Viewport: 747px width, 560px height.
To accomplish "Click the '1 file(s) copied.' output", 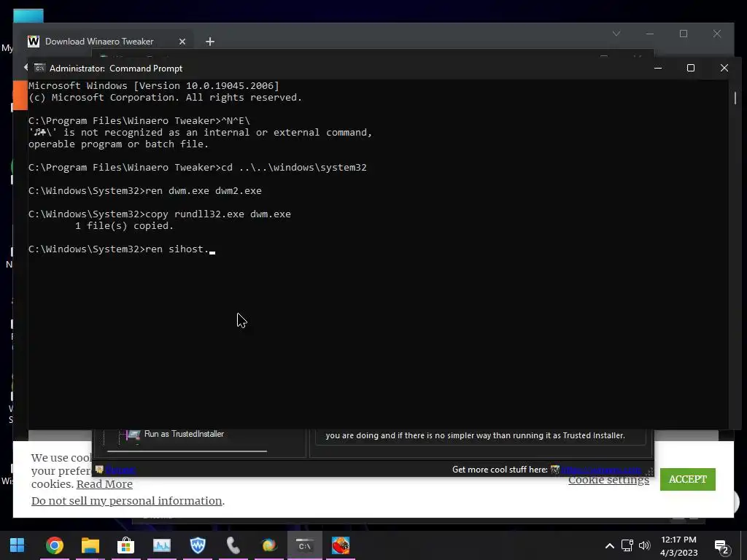I will 124,226.
